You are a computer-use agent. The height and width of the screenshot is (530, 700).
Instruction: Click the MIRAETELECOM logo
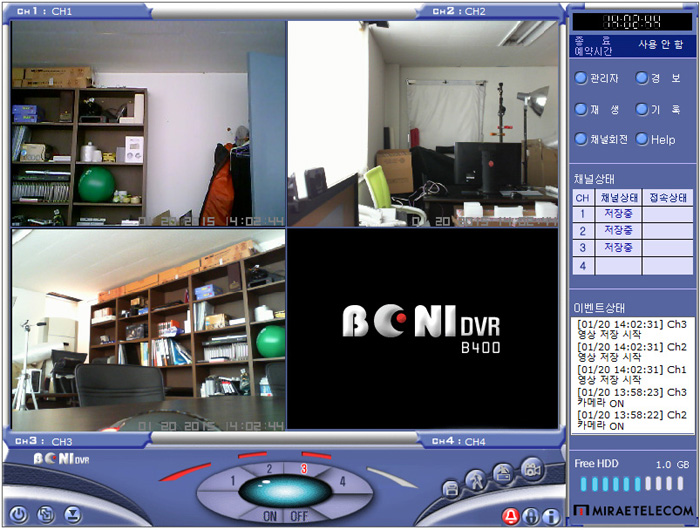[633, 510]
